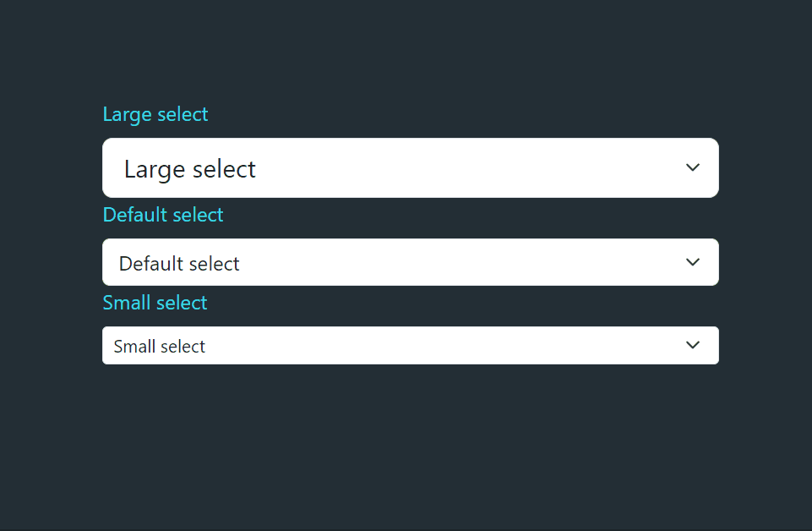Click the dropdown arrow inside the large dropdown
Image resolution: width=812 pixels, height=531 pixels.
[x=692, y=167]
